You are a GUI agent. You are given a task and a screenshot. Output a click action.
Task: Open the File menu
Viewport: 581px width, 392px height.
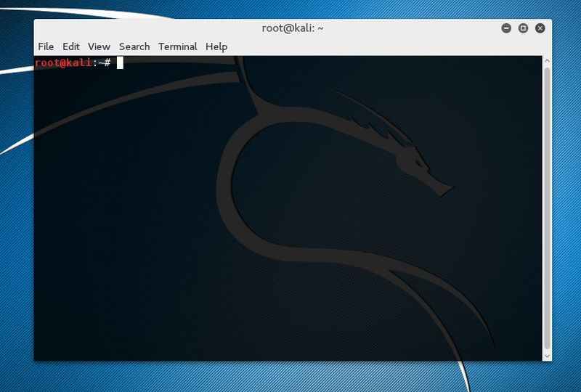coord(46,46)
